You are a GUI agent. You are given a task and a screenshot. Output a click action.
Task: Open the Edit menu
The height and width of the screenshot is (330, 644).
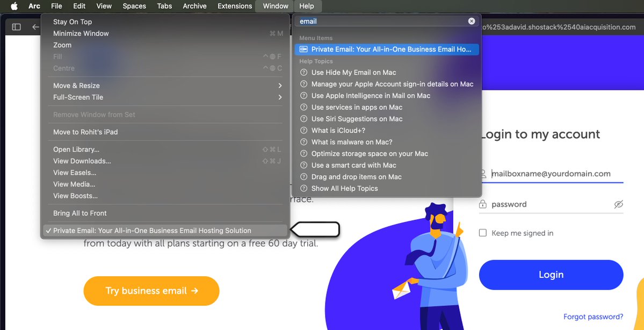tap(79, 6)
